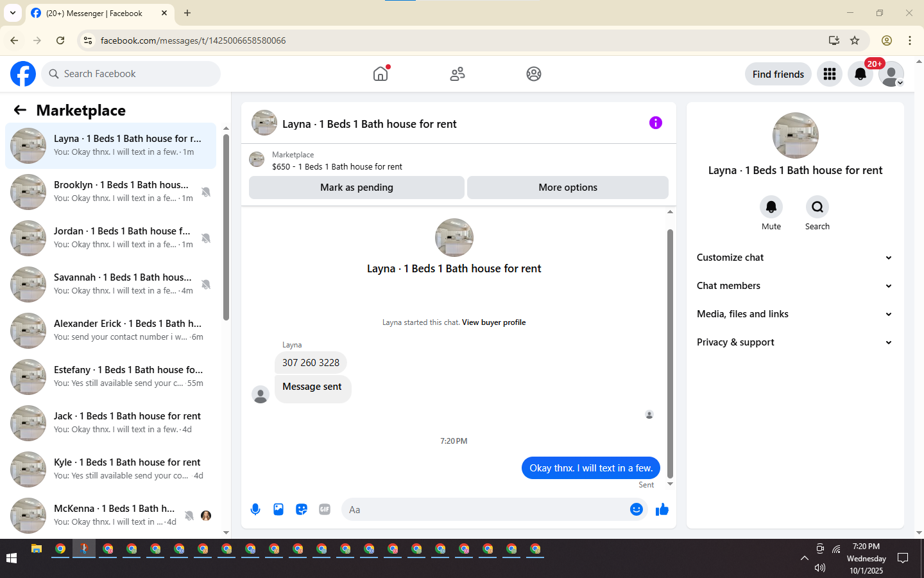The image size is (924, 578).
Task: Click the Mark as pending button
Action: click(357, 188)
